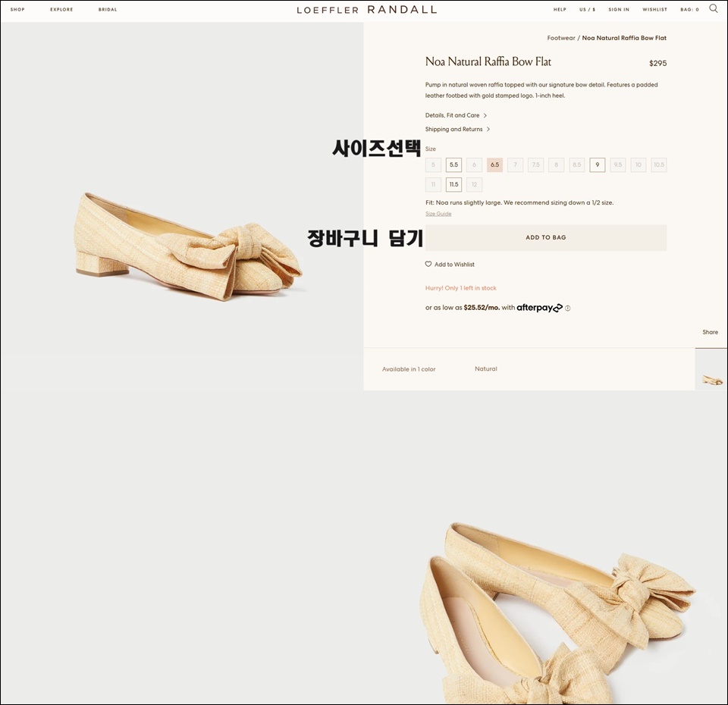Image resolution: width=728 pixels, height=705 pixels.
Task: Select size 7.5
Action: [536, 164]
